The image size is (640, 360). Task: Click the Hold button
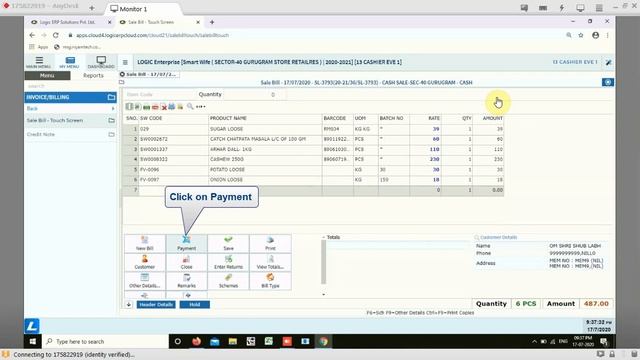coord(194,304)
